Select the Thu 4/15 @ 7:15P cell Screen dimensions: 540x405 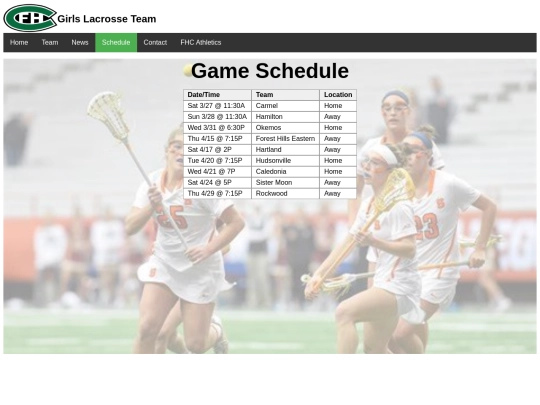pos(217,139)
